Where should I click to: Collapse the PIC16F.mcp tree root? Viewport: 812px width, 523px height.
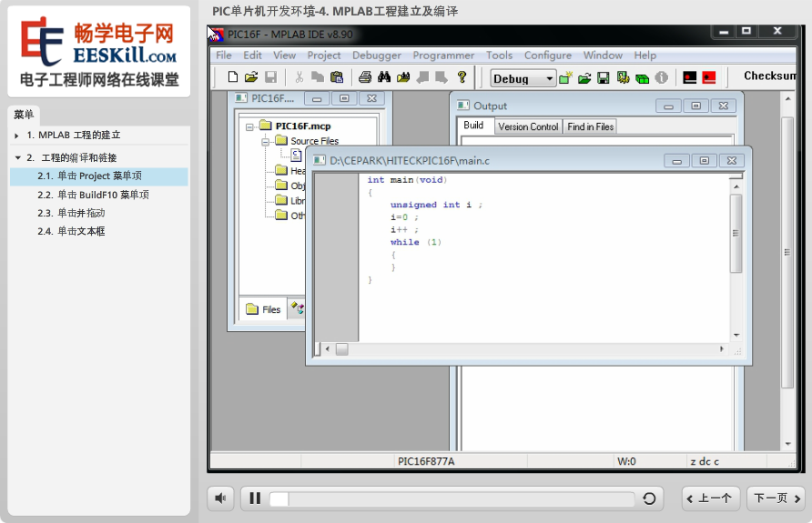249,126
